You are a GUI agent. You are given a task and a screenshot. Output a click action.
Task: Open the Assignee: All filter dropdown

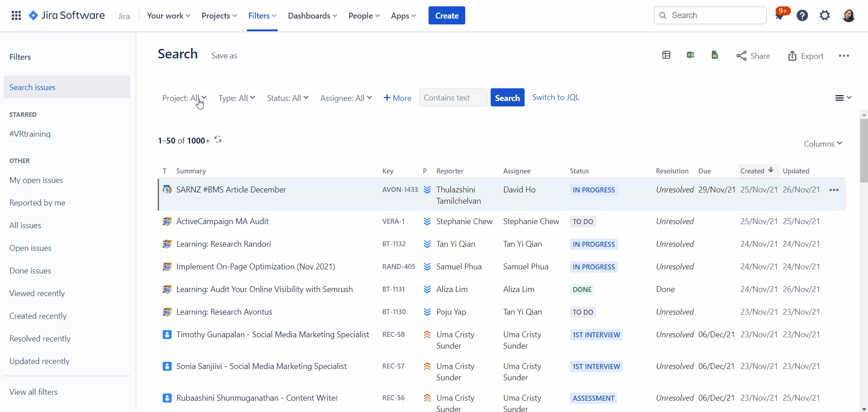346,98
